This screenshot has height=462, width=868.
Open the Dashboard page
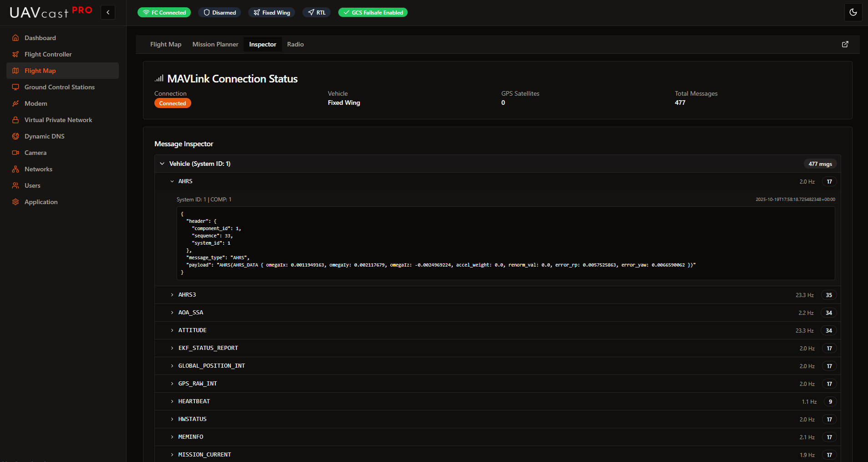40,38
